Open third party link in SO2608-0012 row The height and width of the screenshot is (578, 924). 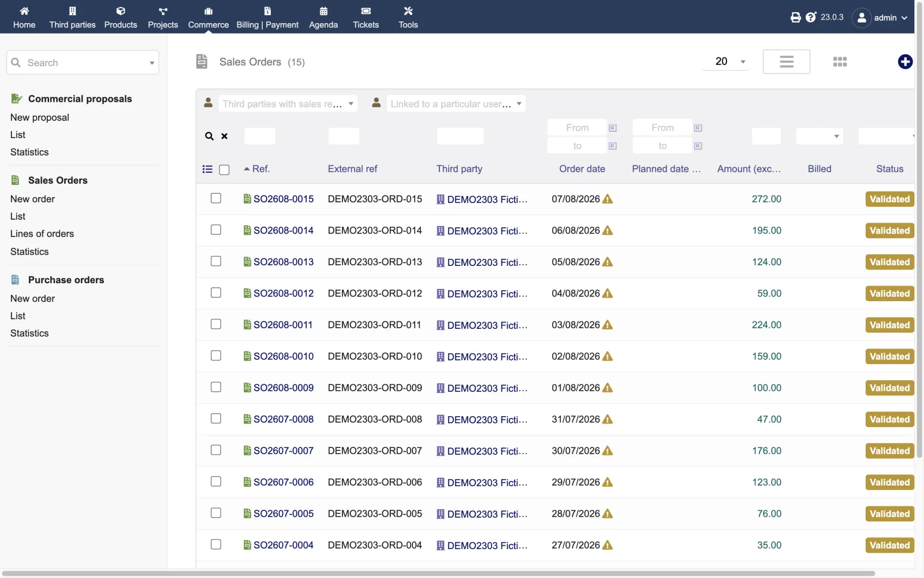pos(487,294)
